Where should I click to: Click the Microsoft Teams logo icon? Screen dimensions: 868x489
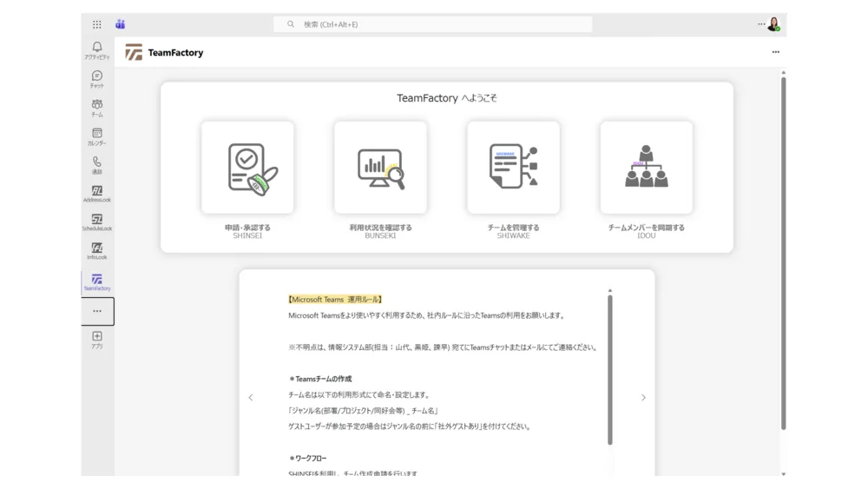click(x=120, y=24)
